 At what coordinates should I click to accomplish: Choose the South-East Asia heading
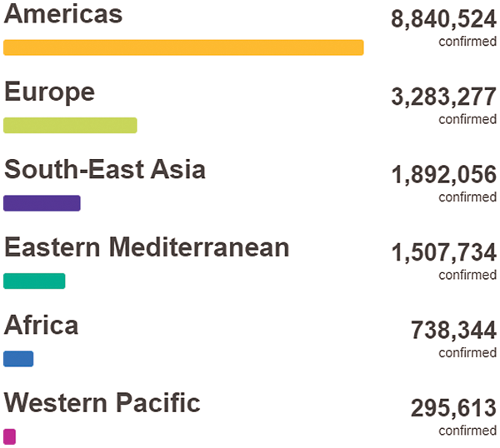[x=105, y=170]
